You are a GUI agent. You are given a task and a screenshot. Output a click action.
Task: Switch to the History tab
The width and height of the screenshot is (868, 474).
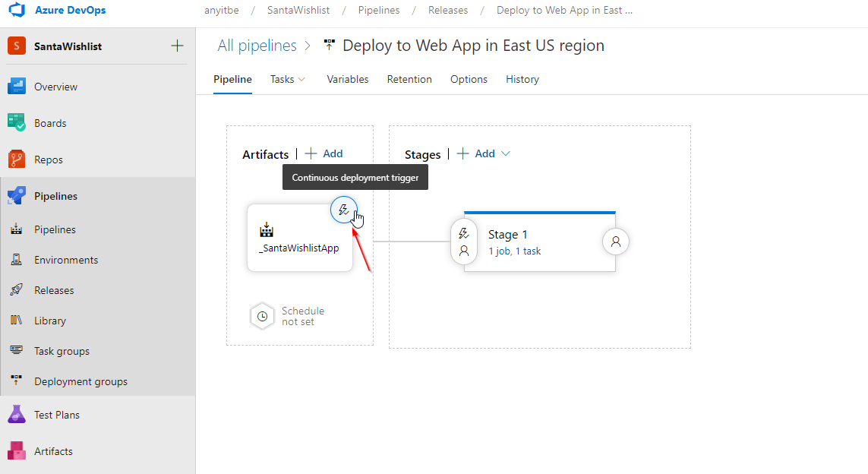[522, 79]
